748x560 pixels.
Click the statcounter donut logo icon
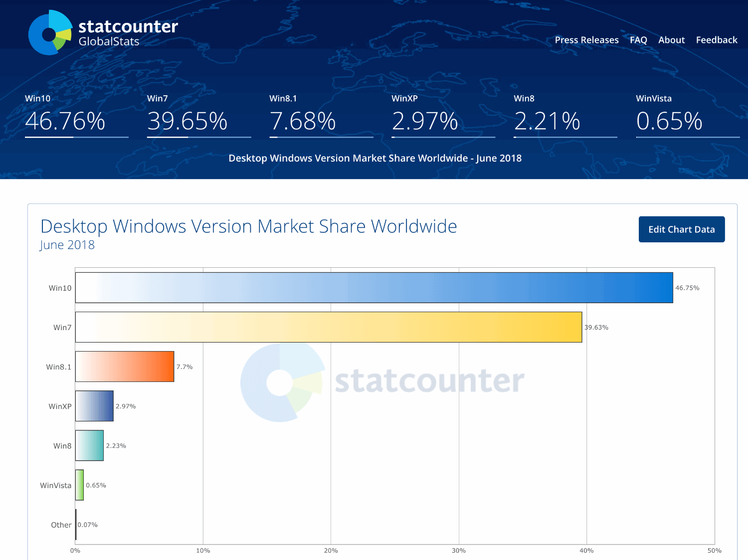coord(50,33)
